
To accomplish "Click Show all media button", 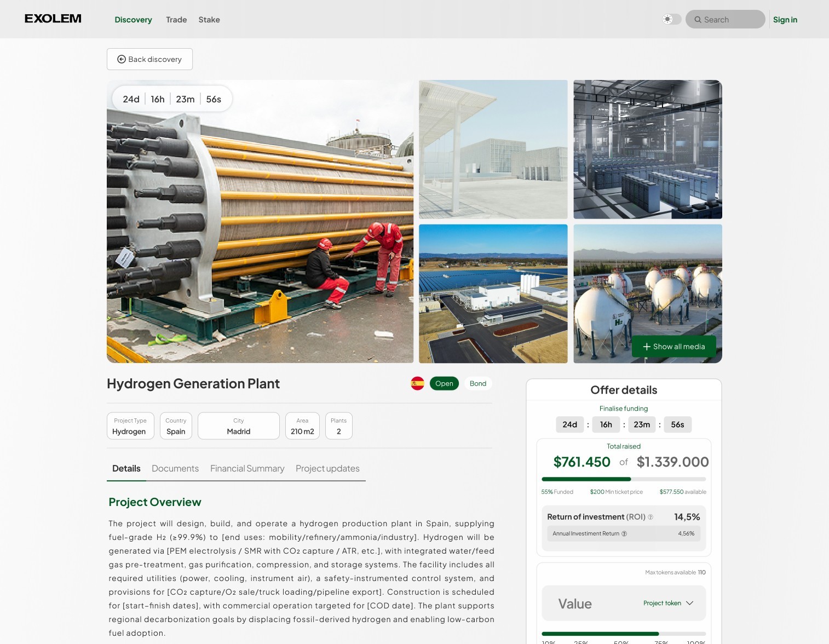I will [673, 347].
